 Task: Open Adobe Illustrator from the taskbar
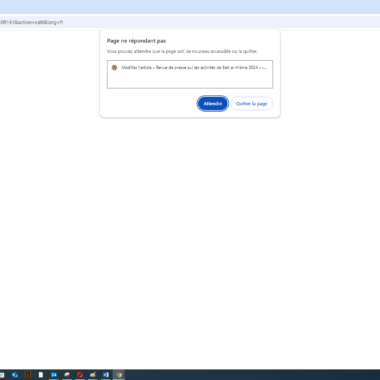pos(28,375)
